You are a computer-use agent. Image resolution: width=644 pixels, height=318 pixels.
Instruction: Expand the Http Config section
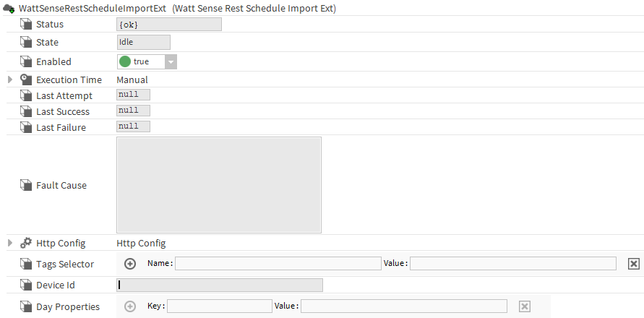coord(10,243)
